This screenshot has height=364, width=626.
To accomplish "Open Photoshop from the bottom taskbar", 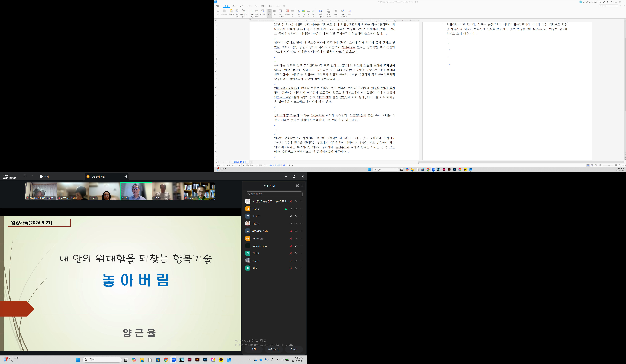I will (x=205, y=360).
